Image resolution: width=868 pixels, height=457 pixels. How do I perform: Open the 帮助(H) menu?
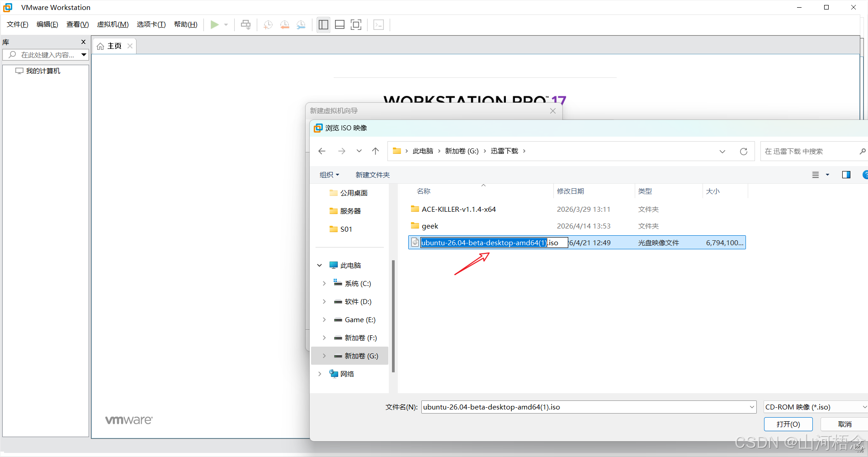(x=186, y=24)
